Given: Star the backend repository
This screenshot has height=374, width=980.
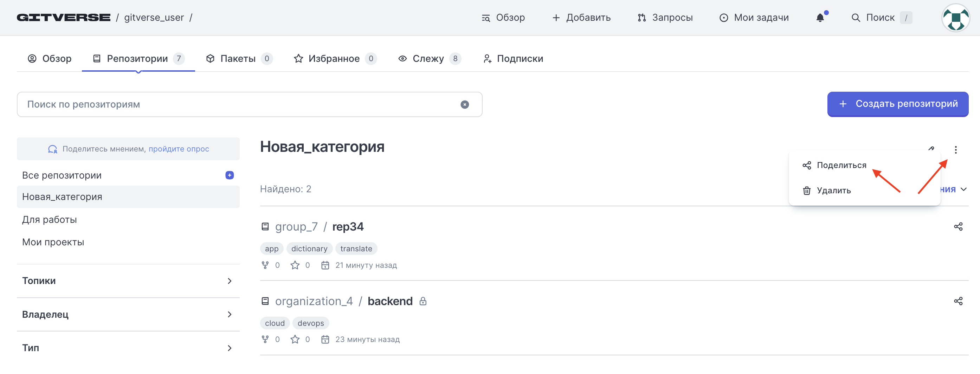Looking at the screenshot, I should pos(295,340).
